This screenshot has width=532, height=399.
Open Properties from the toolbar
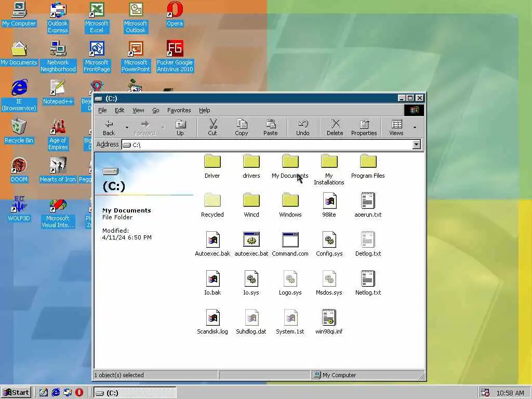click(364, 127)
